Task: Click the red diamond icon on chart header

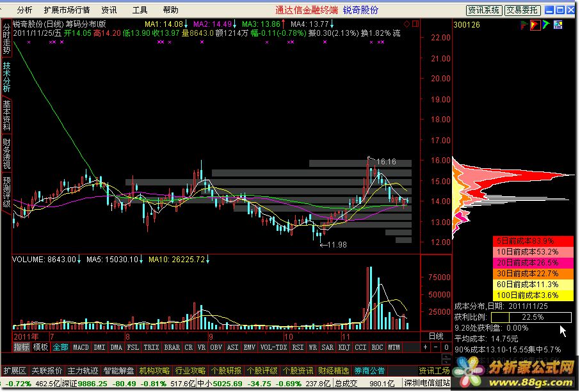Action: point(407,24)
